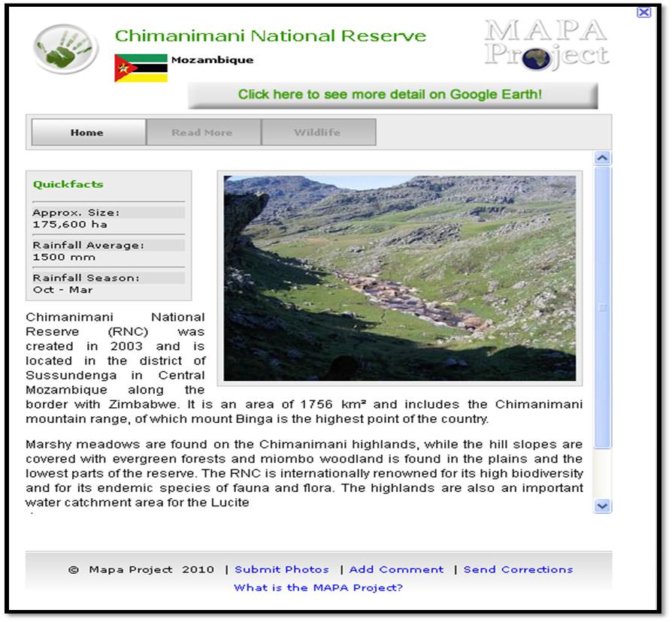Close the popup with the X button
This screenshot has height=622, width=672.
click(643, 13)
